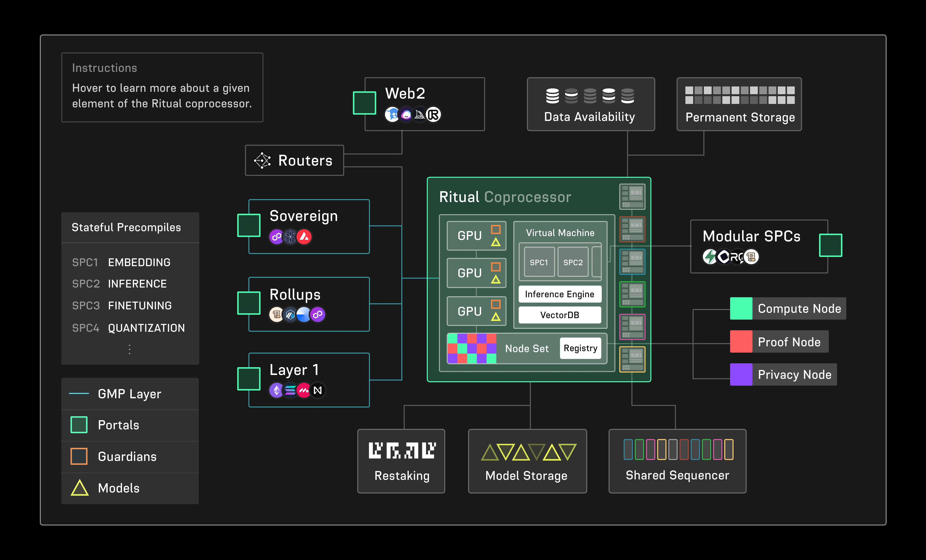The height and width of the screenshot is (560, 926).
Task: Click the portal square next to Rollups
Action: [x=249, y=303]
